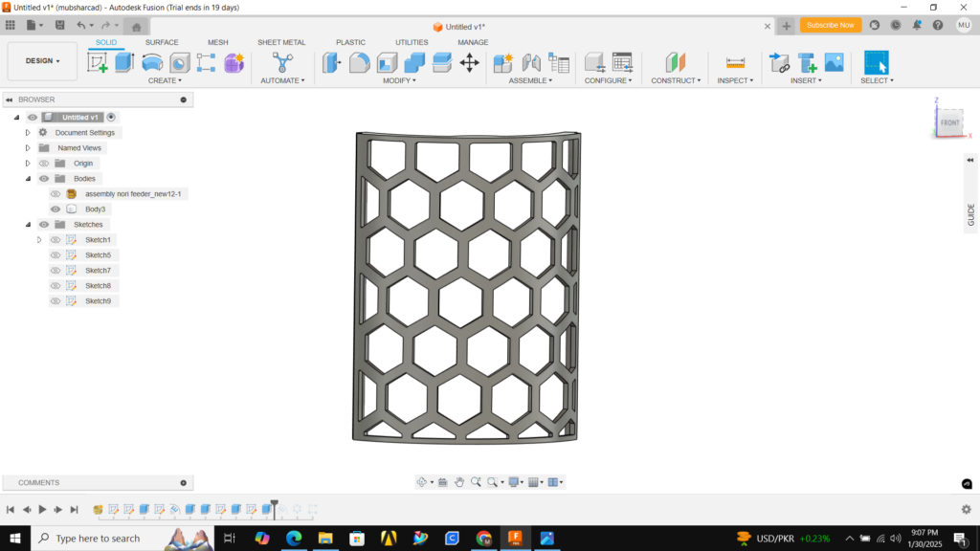Expand the Sketch1 tree item
Screen dimensions: 980x551
(x=39, y=240)
